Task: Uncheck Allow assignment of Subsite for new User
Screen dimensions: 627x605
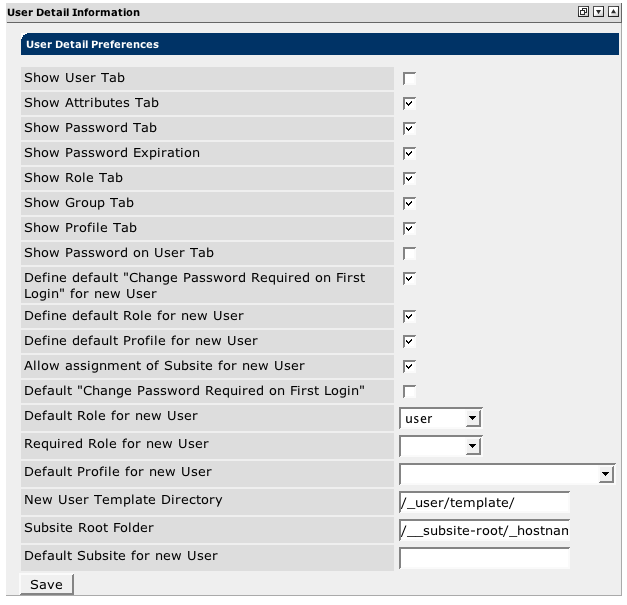Action: tap(409, 366)
